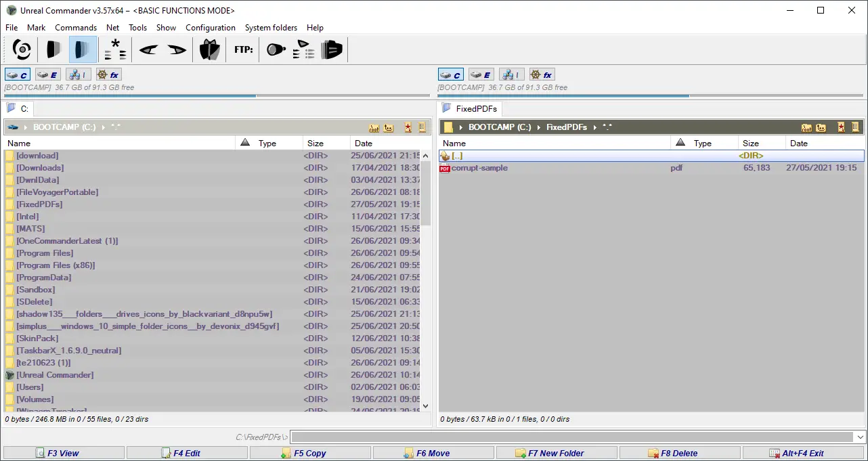Click the F4 Edit button
The image size is (868, 461).
click(186, 453)
